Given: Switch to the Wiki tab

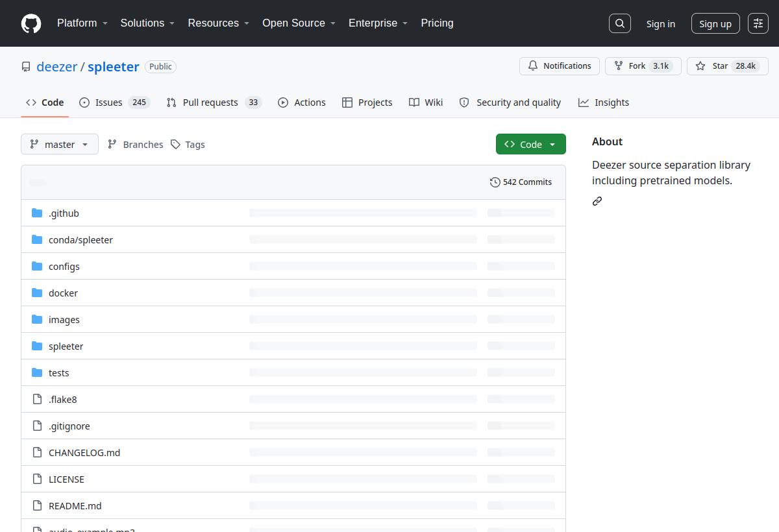Looking at the screenshot, I should point(426,103).
